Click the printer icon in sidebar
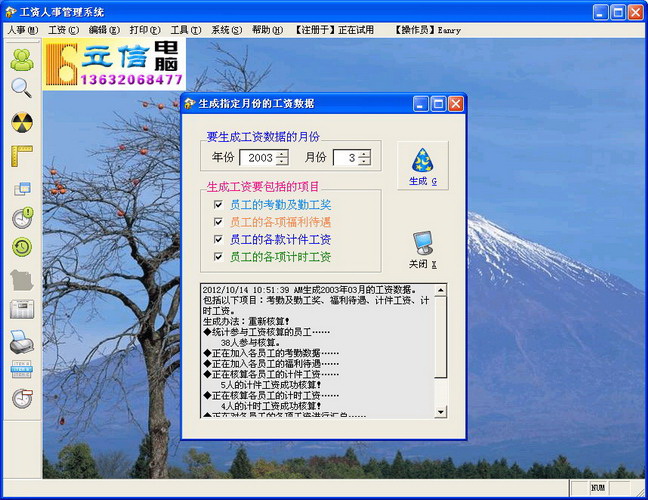The height and width of the screenshot is (500, 648). click(22, 342)
